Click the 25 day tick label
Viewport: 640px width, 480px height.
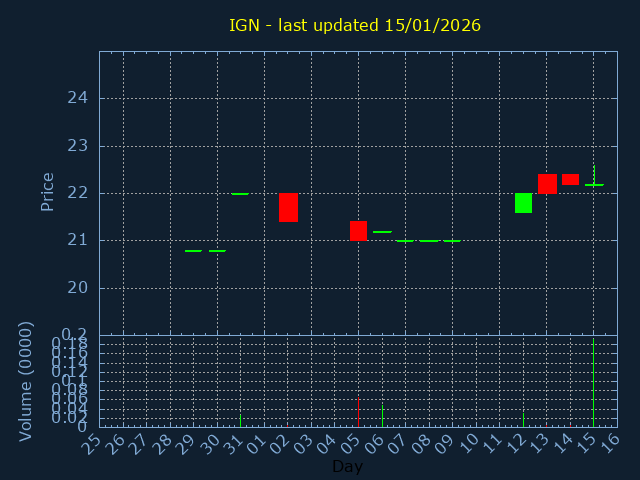(92, 443)
